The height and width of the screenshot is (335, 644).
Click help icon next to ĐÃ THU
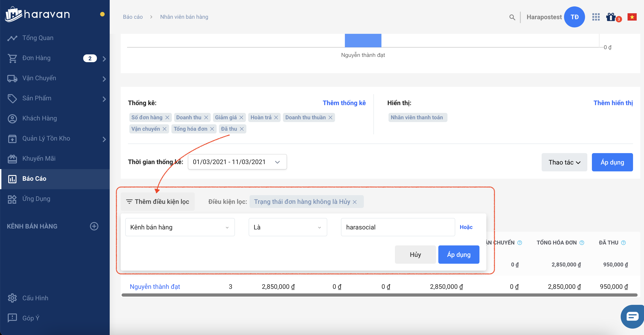(623, 243)
